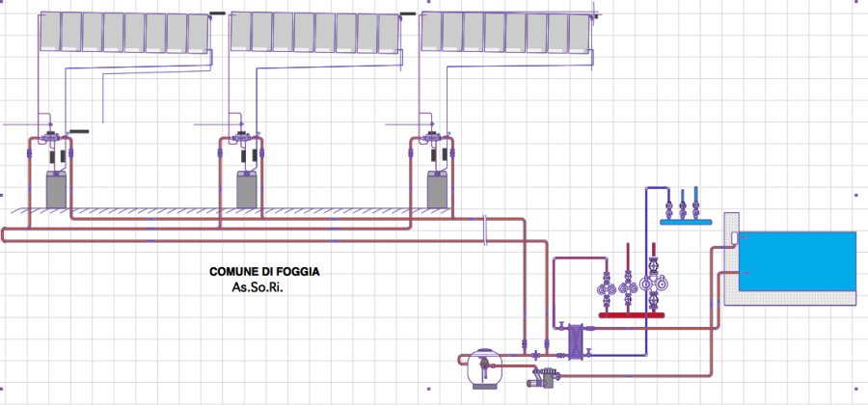Select the middle valve group on red manifold

coord(628,286)
